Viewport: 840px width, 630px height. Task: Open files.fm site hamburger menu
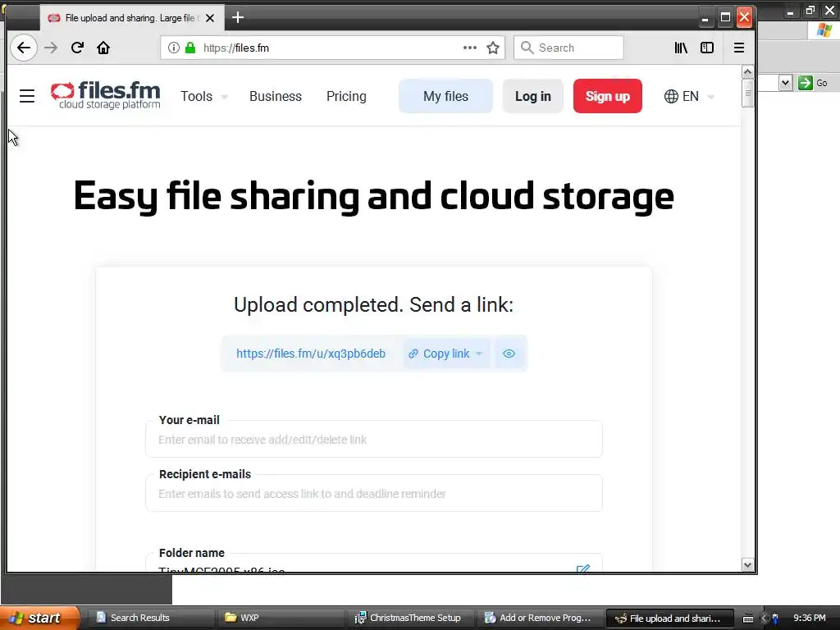[x=27, y=96]
